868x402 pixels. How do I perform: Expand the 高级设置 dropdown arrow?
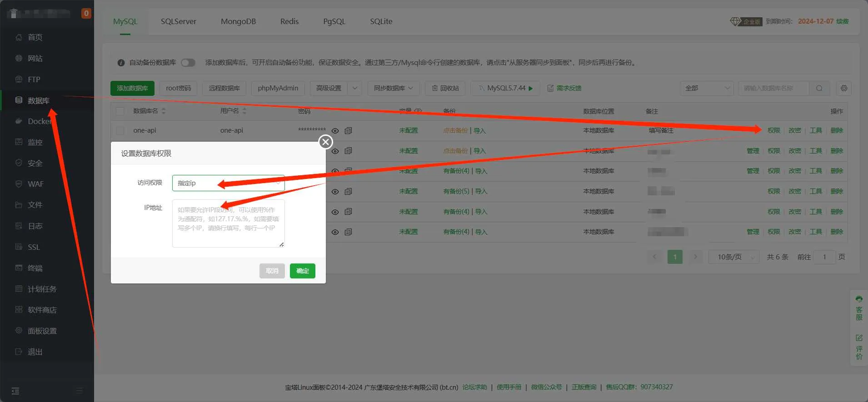point(355,88)
